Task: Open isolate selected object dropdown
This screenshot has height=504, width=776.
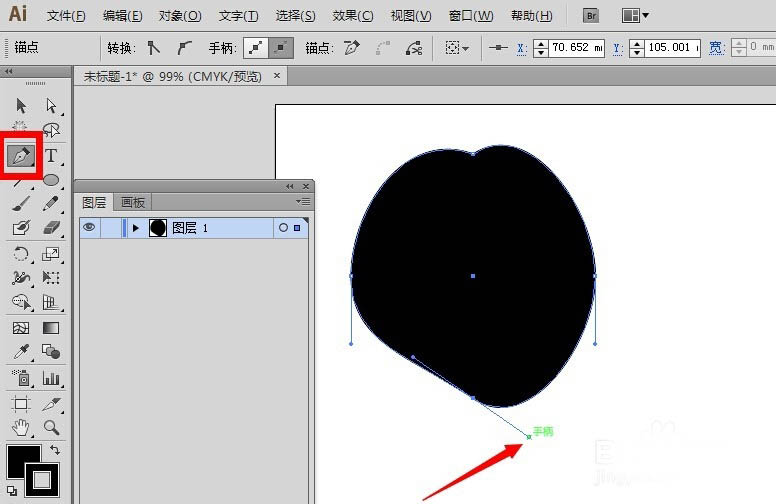Action: point(457,48)
